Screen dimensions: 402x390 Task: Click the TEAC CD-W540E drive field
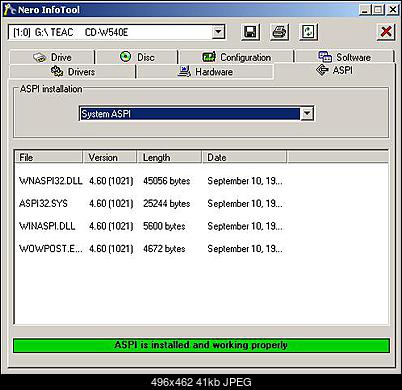click(117, 32)
